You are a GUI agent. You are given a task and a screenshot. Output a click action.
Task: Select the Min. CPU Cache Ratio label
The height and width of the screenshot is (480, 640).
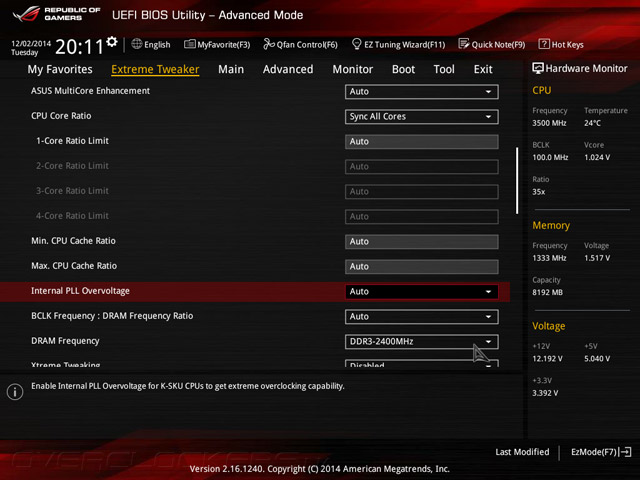[x=73, y=241]
